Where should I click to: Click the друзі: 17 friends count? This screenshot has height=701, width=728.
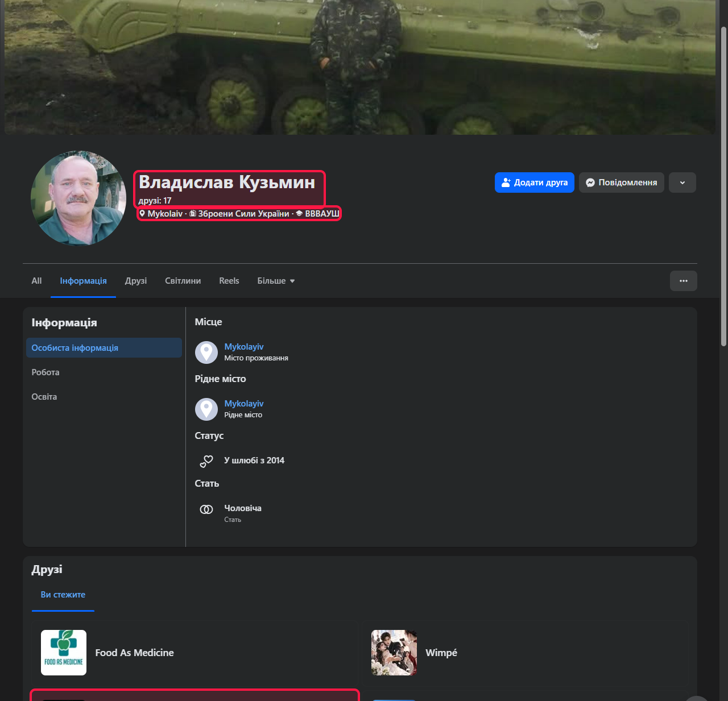[155, 201]
